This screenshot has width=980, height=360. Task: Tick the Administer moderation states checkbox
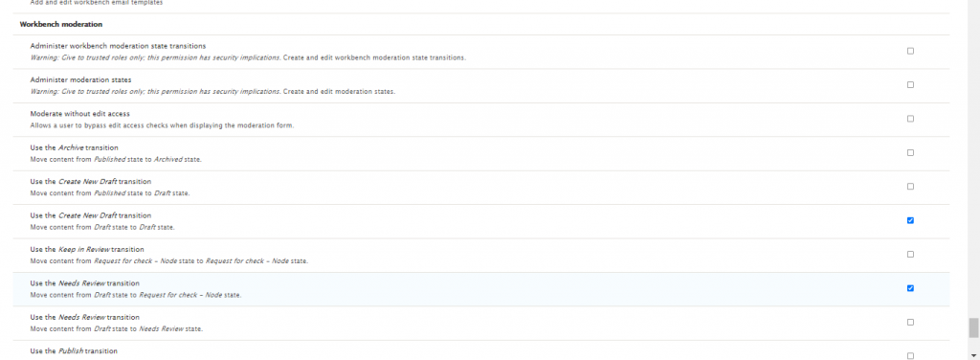point(910,85)
